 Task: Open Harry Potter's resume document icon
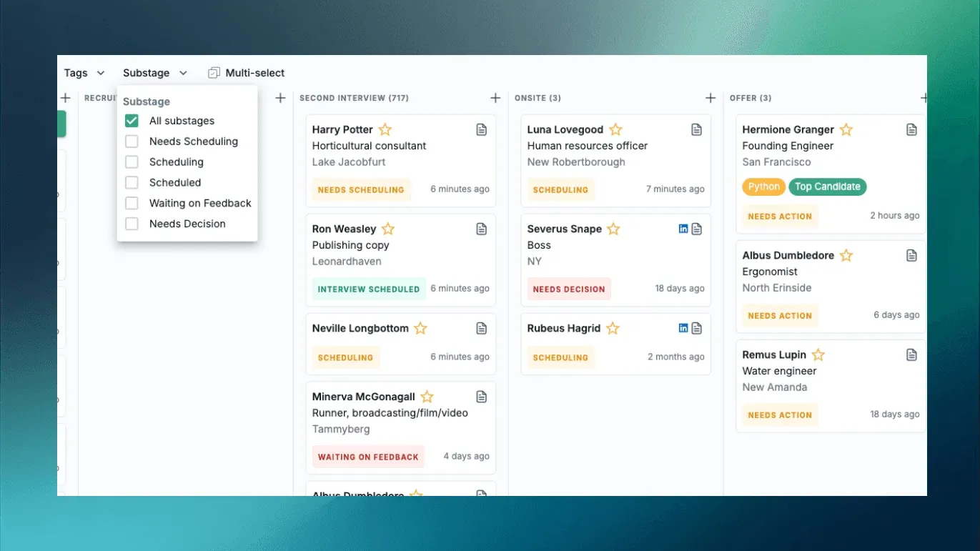click(x=482, y=129)
